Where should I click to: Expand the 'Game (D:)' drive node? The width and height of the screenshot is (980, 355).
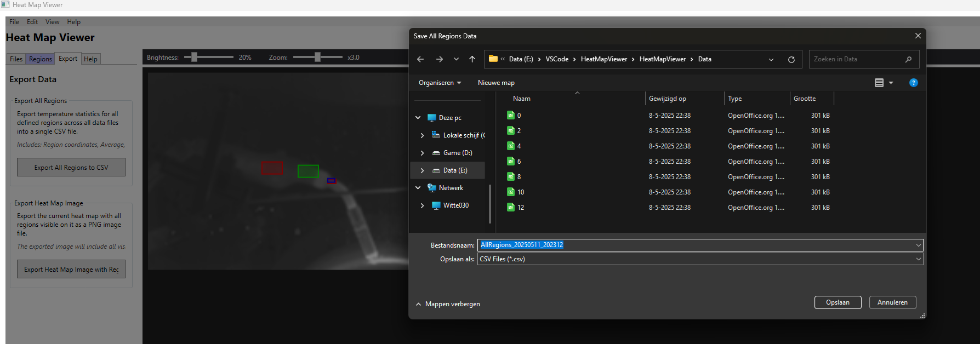[x=422, y=153]
